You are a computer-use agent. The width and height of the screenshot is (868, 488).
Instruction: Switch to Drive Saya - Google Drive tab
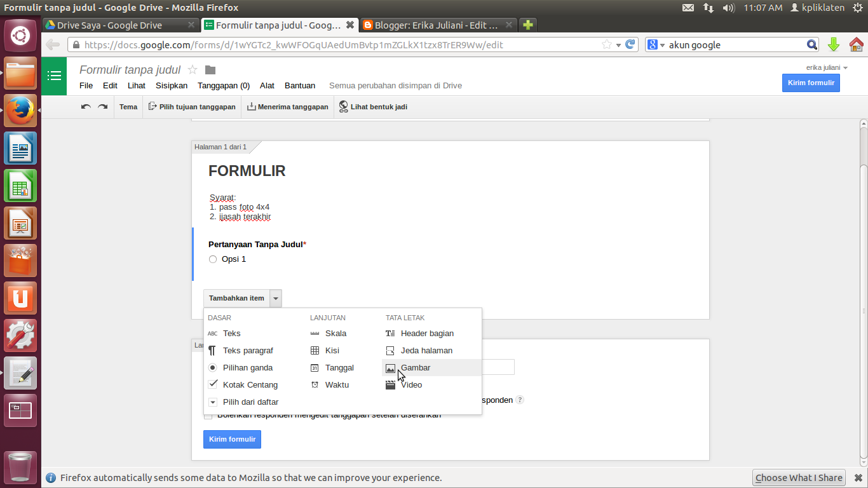click(x=121, y=25)
